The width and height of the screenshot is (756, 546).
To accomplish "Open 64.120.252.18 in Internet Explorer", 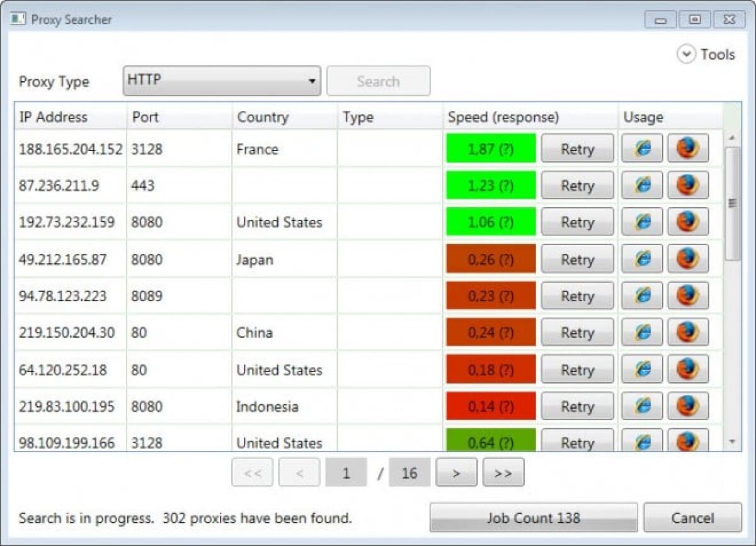I will click(641, 369).
